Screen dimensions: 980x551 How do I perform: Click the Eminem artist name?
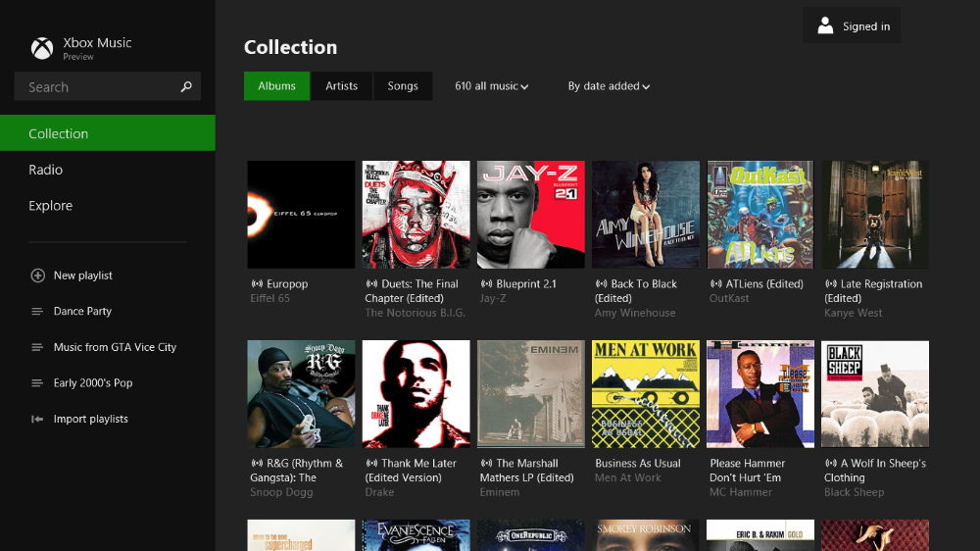pyautogui.click(x=500, y=492)
